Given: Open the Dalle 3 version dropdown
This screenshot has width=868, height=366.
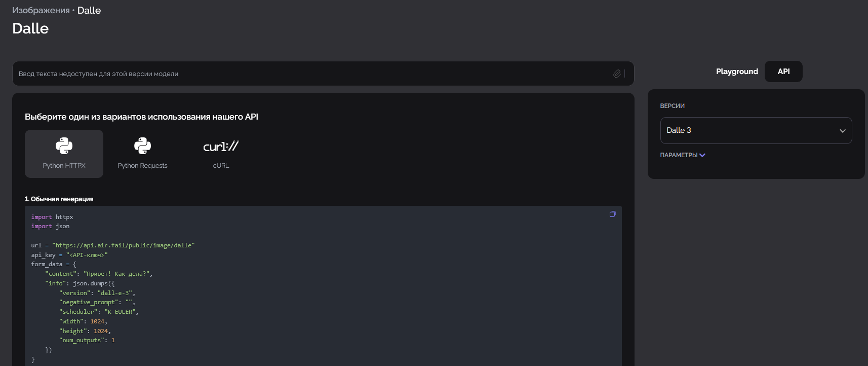Looking at the screenshot, I should tap(756, 130).
